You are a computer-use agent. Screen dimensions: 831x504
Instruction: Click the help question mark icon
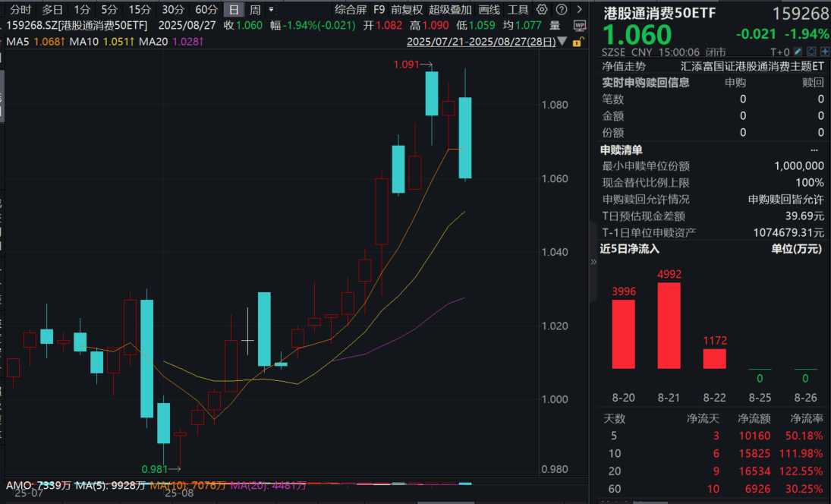point(562,10)
